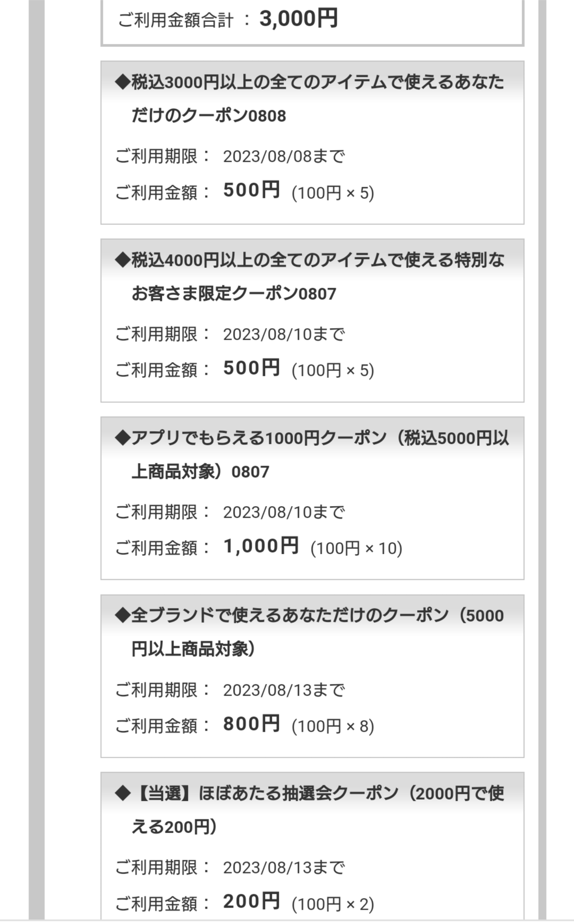
Task: Click 500円 amount of coupon 0808
Action: click(251, 190)
